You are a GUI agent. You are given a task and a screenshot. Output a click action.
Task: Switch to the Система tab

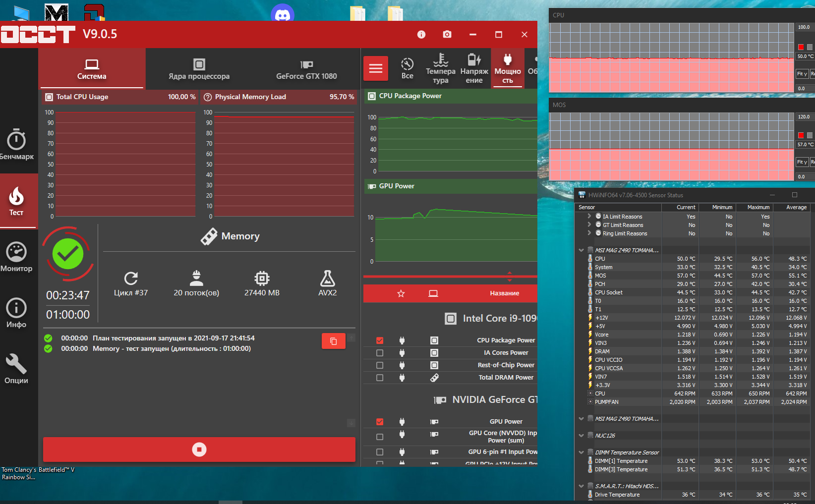pyautogui.click(x=92, y=68)
